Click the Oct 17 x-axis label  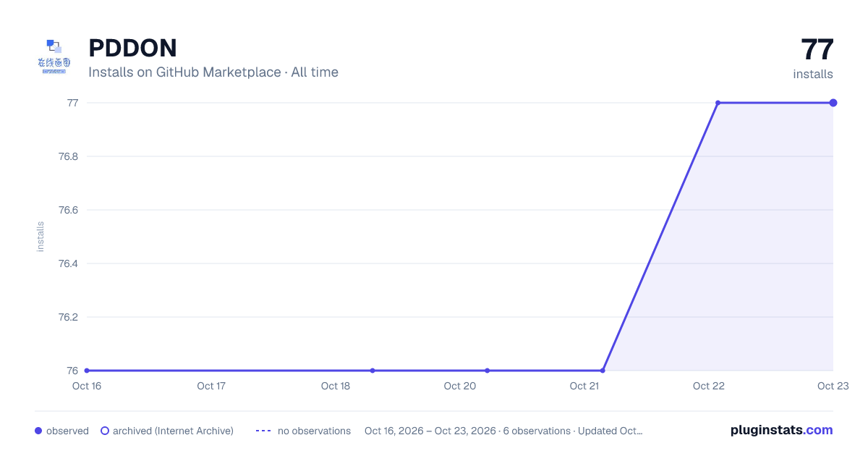(211, 386)
